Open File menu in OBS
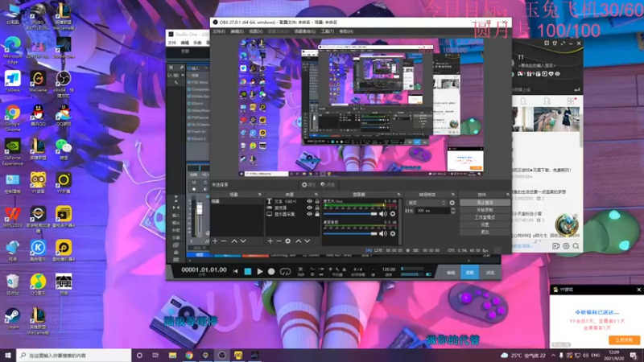Screen dimensions: 644x362 click(x=218, y=31)
